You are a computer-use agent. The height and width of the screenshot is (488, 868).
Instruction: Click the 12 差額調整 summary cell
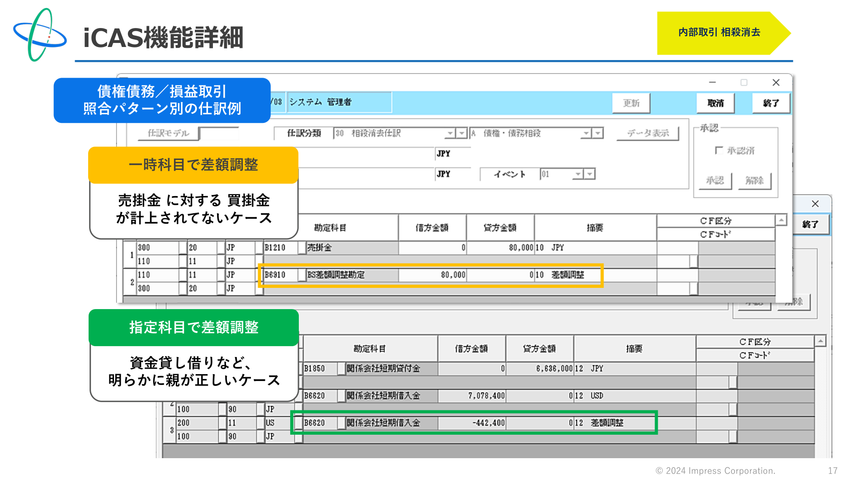point(635,423)
